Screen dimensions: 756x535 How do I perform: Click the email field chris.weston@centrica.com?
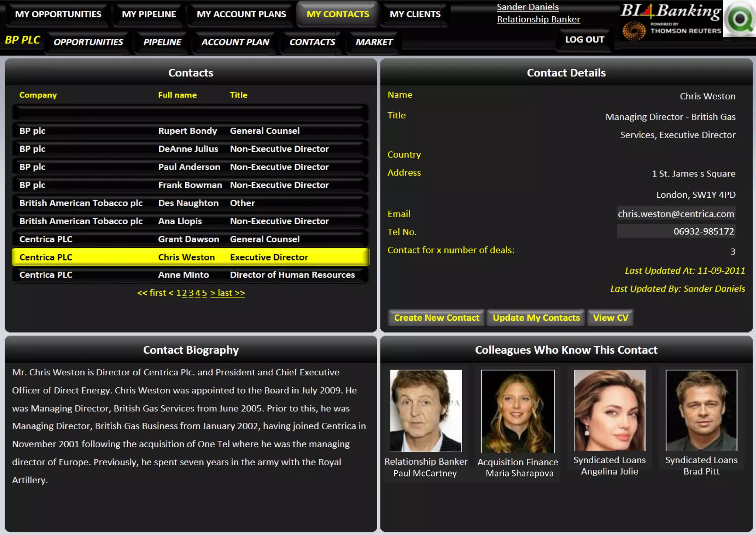(676, 214)
